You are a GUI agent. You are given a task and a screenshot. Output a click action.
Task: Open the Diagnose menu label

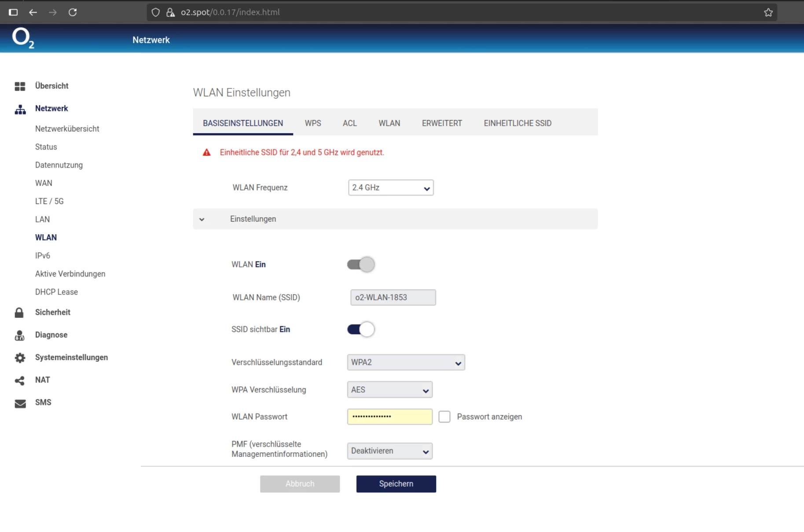pyautogui.click(x=51, y=335)
